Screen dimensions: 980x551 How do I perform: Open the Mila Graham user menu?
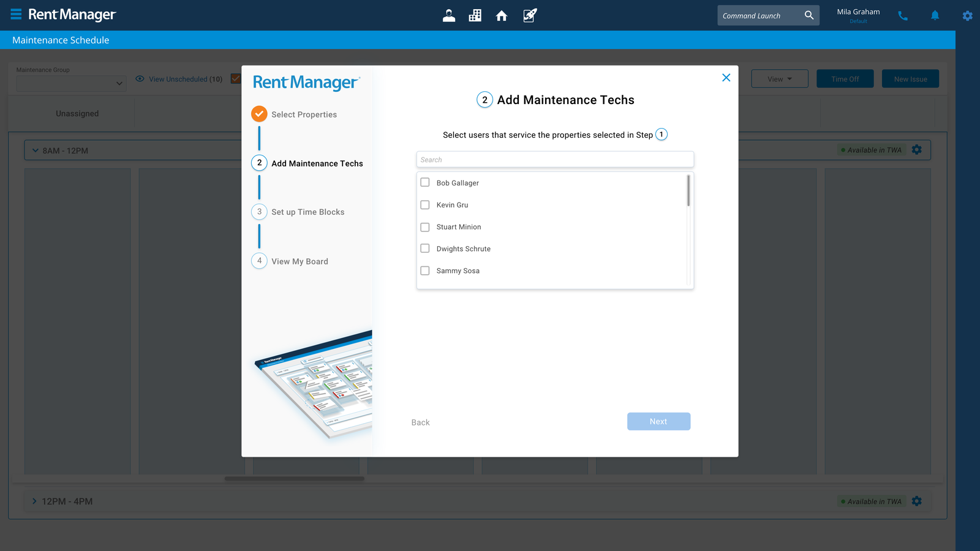858,15
